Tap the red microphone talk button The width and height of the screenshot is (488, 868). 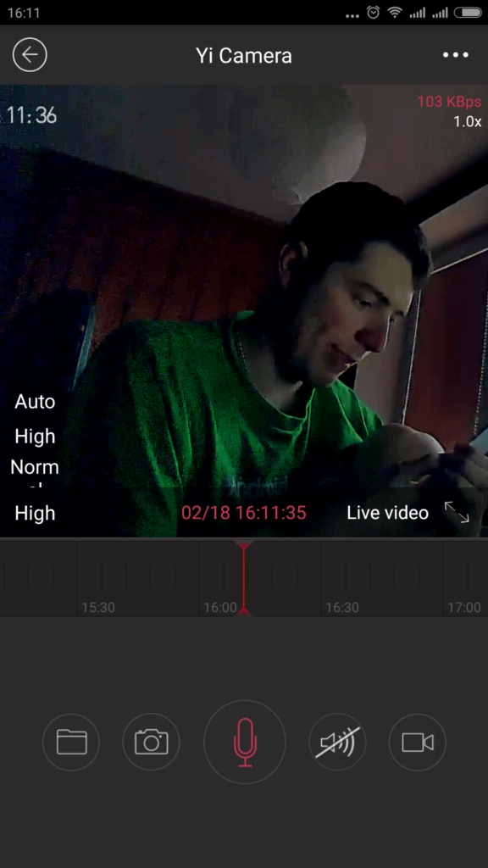245,742
